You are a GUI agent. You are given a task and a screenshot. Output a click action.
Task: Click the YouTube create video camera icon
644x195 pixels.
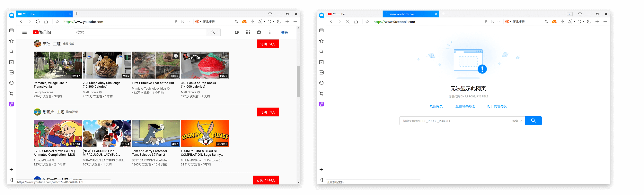[x=237, y=32]
